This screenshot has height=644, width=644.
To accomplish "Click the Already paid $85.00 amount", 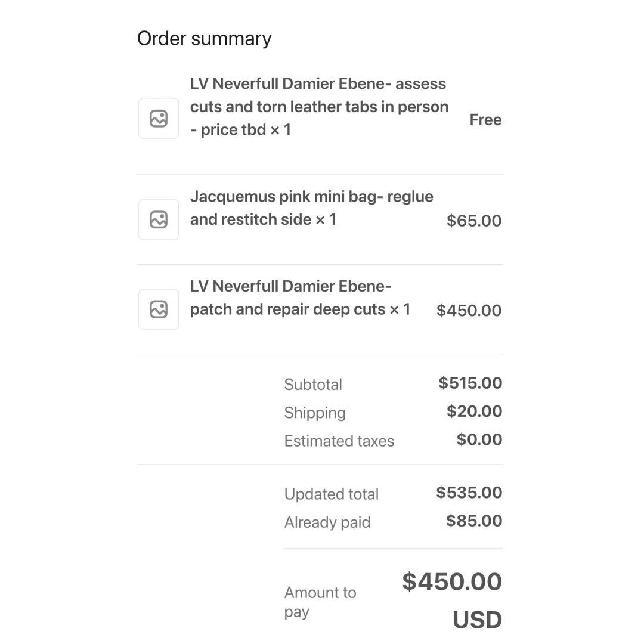I will click(474, 521).
